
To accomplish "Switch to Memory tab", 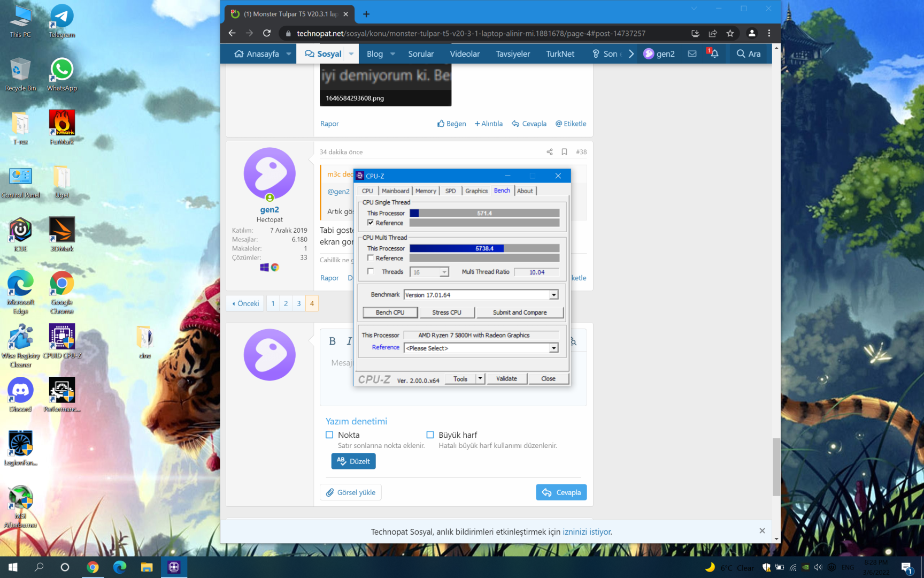I will click(426, 191).
